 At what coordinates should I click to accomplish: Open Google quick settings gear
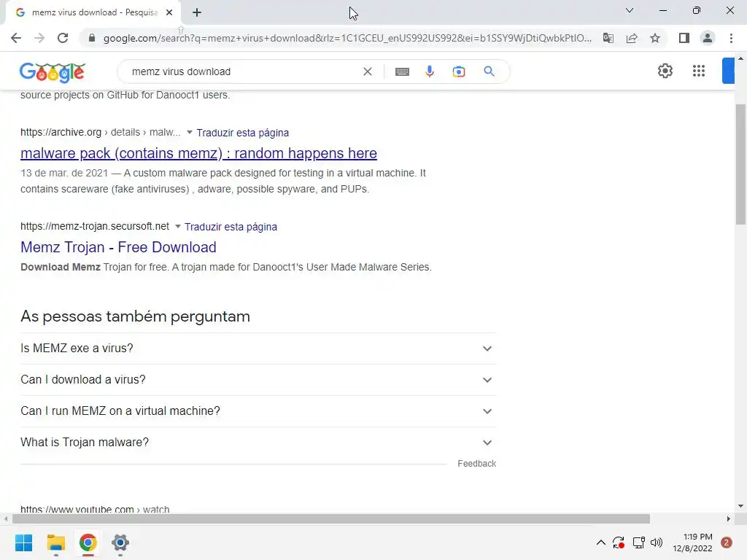tap(665, 71)
